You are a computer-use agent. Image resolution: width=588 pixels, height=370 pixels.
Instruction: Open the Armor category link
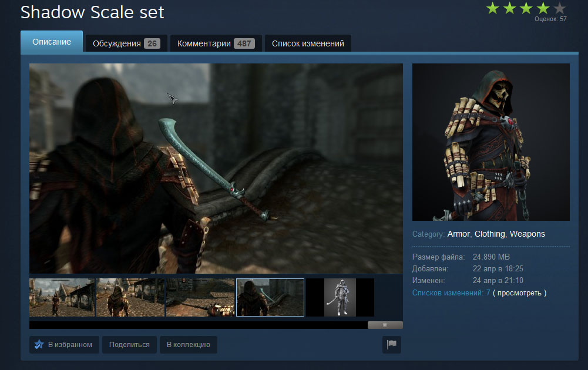pos(458,234)
